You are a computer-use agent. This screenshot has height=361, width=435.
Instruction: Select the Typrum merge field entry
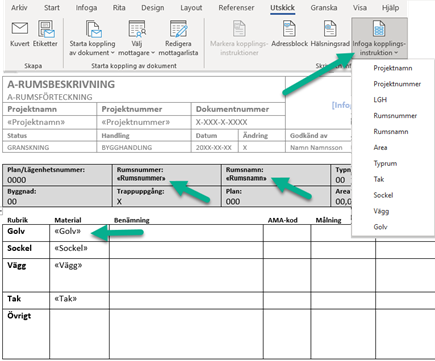385,163
